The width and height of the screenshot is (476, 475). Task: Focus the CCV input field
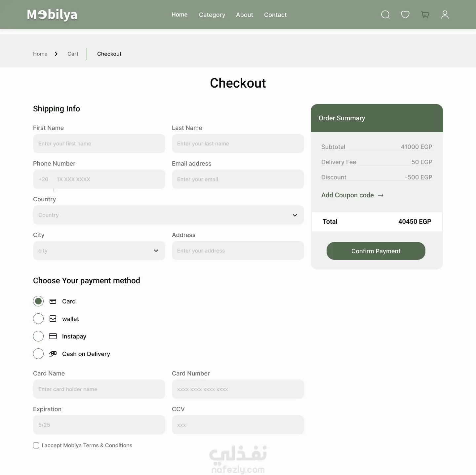238,425
